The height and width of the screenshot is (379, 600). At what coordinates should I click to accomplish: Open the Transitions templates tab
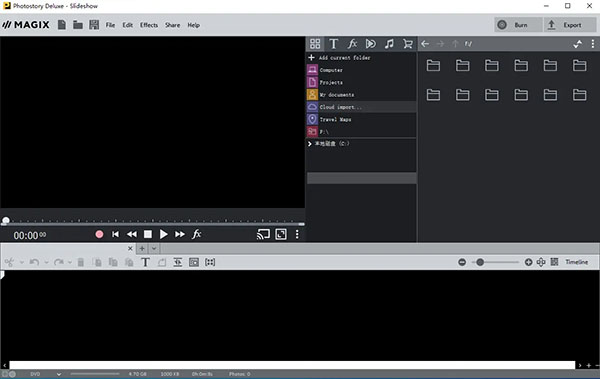[x=370, y=44]
